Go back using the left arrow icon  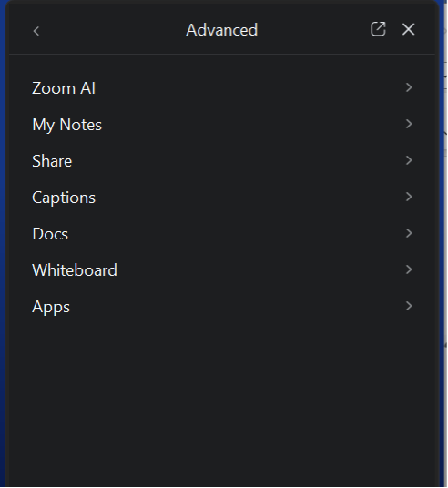tap(36, 31)
